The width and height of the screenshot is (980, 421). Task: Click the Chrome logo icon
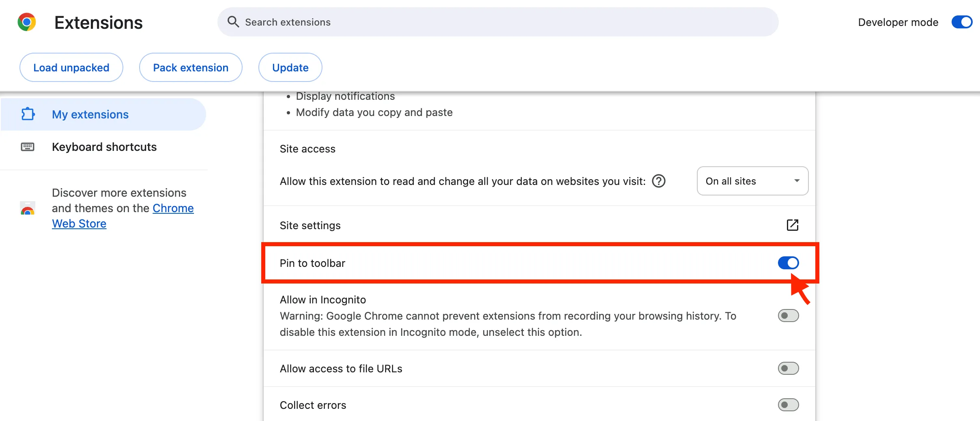(27, 22)
